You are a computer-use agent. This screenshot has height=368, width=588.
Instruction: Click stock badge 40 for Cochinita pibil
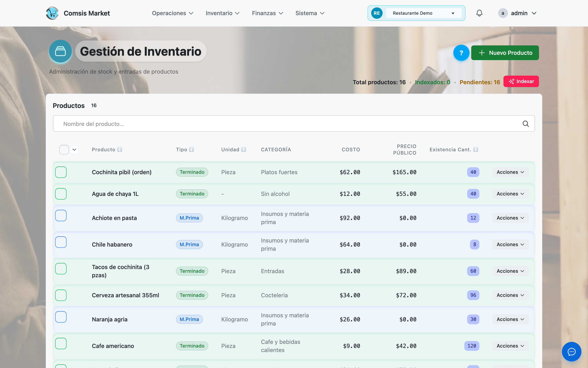click(473, 172)
